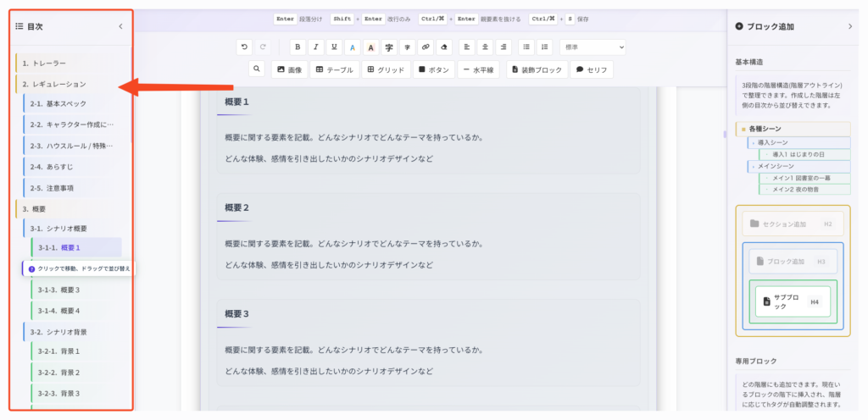
Task: Add a サブブロック H4 block
Action: (793, 301)
